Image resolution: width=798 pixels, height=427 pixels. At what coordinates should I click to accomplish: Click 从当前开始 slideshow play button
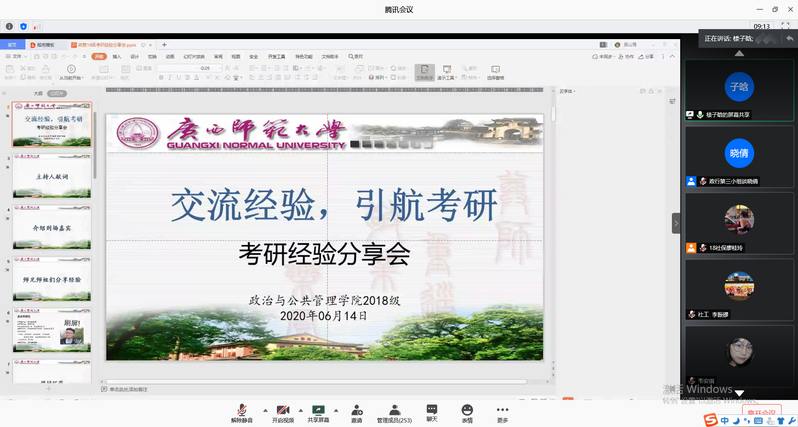(x=71, y=72)
